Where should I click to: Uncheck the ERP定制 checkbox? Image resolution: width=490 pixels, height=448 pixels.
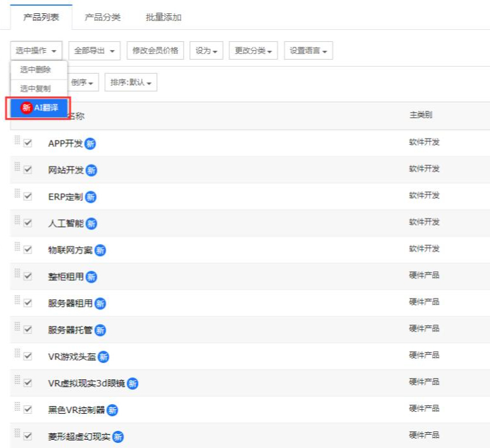coord(28,196)
